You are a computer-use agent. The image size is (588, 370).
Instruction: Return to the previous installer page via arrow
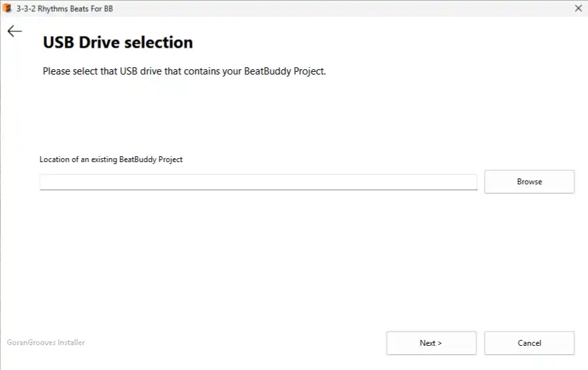pos(14,31)
